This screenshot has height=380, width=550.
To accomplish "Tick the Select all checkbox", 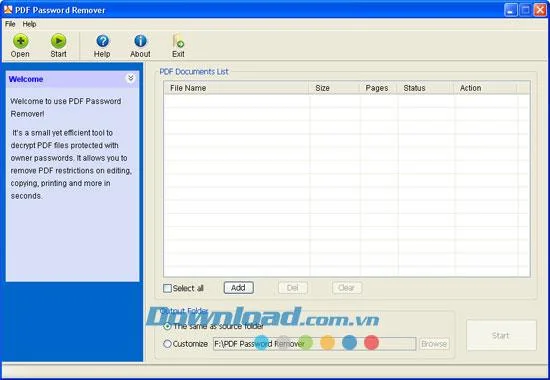I will coord(167,288).
